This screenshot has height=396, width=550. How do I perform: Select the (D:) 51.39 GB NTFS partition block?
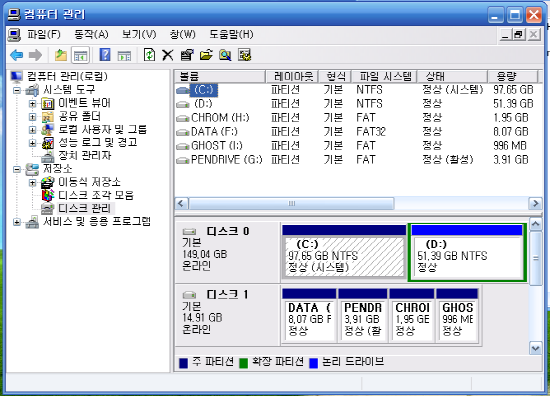(x=467, y=253)
